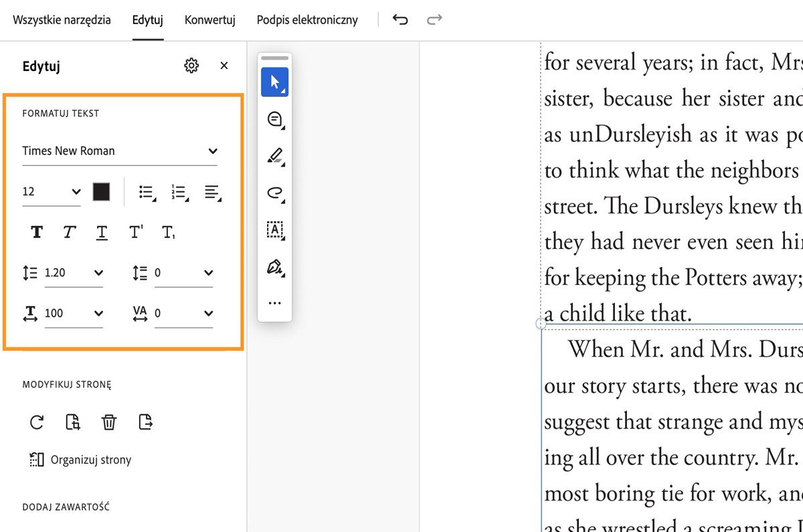The height and width of the screenshot is (532, 803).
Task: Click the 'a child like that.' text line
Action: (618, 313)
